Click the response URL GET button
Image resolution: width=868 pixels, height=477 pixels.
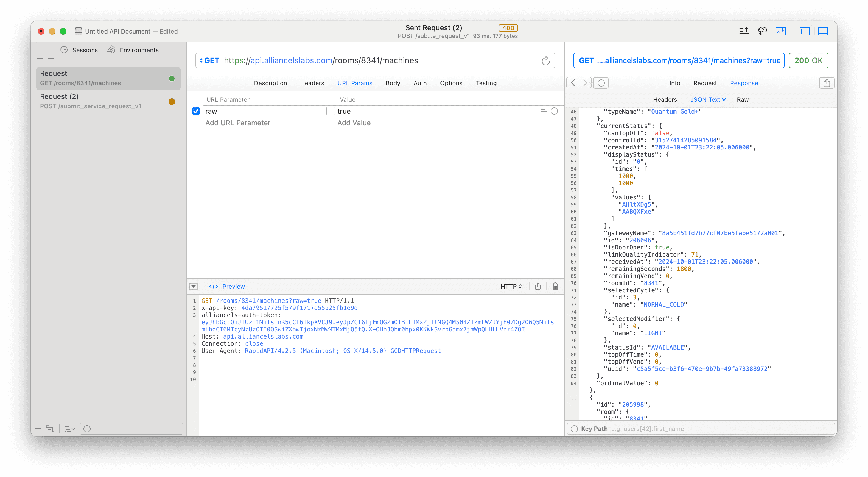(x=679, y=60)
